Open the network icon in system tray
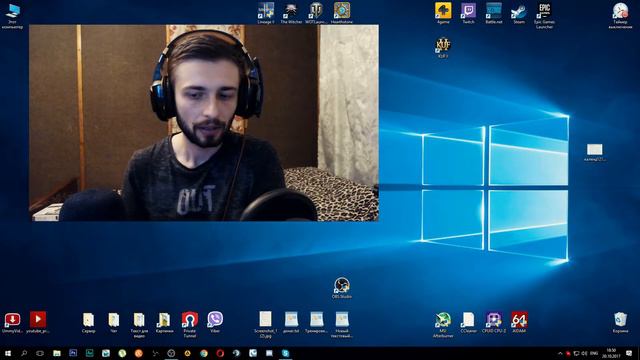 point(576,353)
